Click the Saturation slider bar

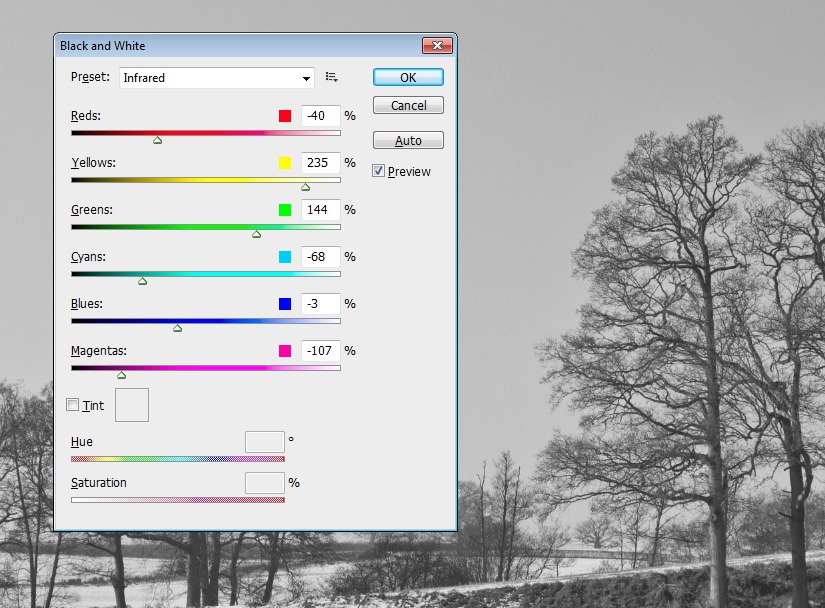(178, 500)
